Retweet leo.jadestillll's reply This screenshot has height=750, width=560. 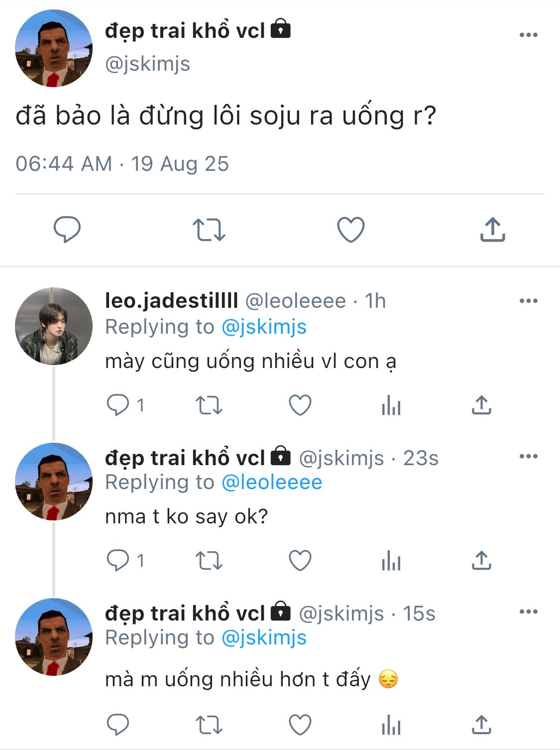click(x=209, y=405)
